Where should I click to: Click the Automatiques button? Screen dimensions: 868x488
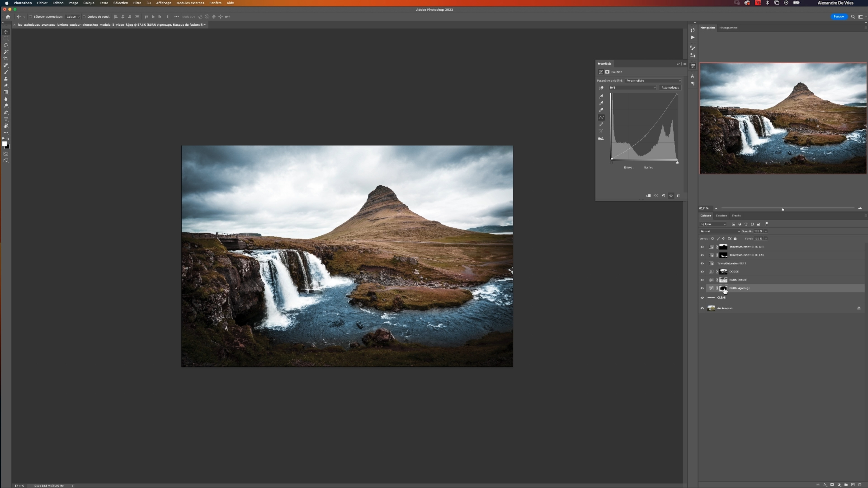670,88
